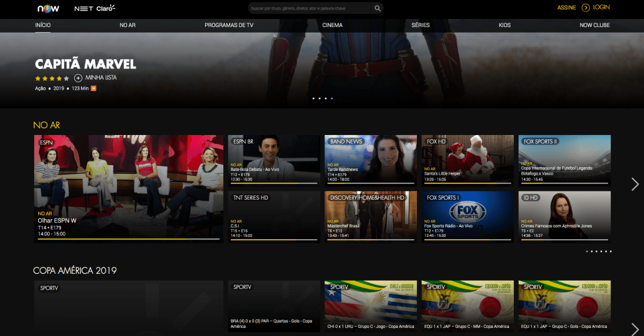Click the BAND NEWS channel badge
Screen dimensions: 644x336
click(x=346, y=141)
